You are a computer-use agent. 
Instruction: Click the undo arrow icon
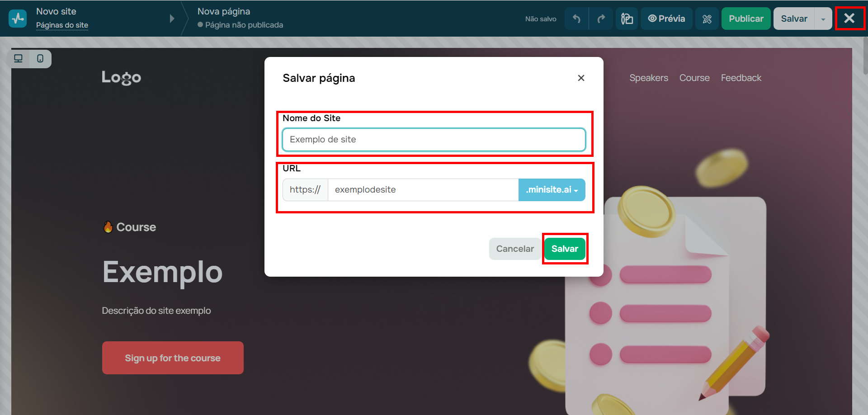(x=576, y=19)
